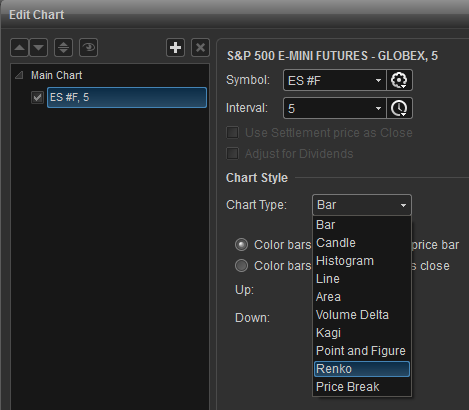Screen dimensions: 469x410
Task: Choose Bar in chart type list
Action: click(x=362, y=225)
